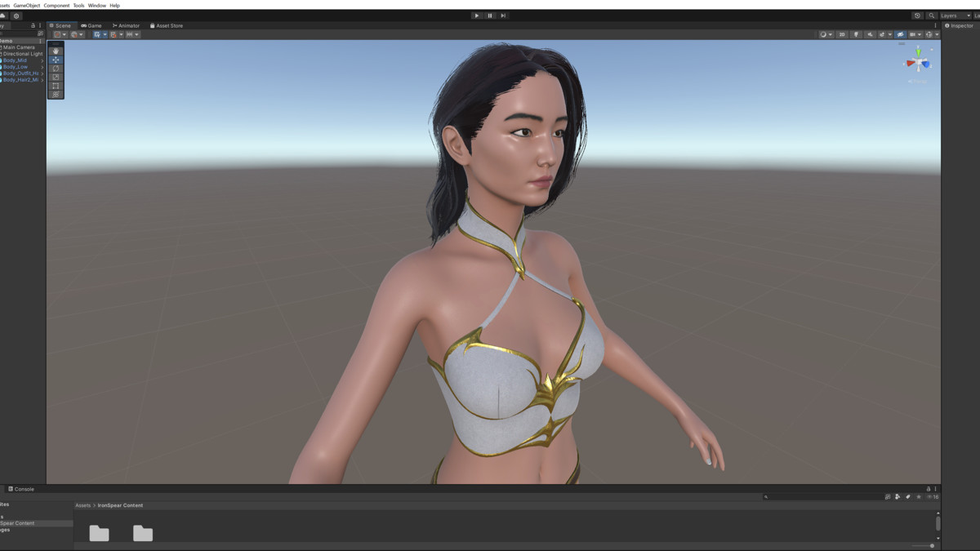Click Assets in the project breadcrumb
This screenshot has height=551, width=980.
click(x=83, y=505)
